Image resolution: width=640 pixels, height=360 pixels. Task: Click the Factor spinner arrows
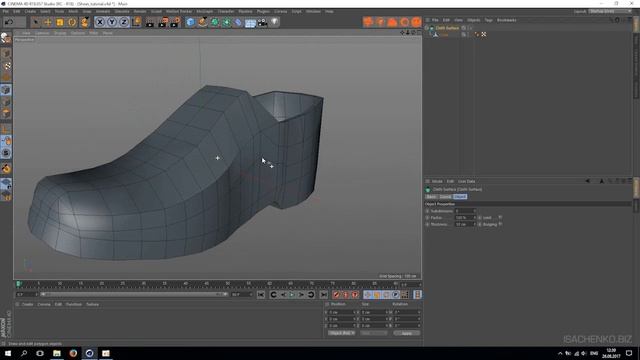[474, 218]
